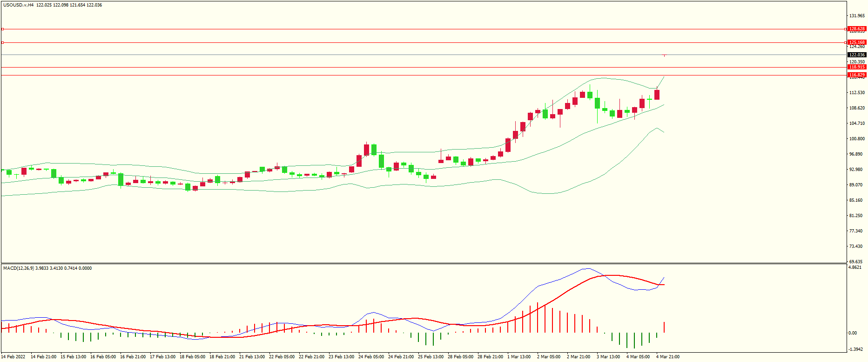This screenshot has height=362, width=868.
Task: Click the 92.980 price axis label
Action: click(x=857, y=170)
